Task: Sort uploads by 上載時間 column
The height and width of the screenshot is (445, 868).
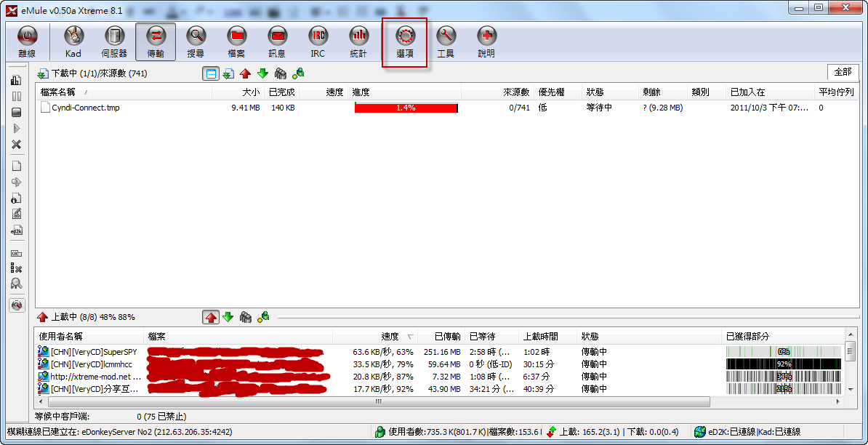Action: click(547, 337)
